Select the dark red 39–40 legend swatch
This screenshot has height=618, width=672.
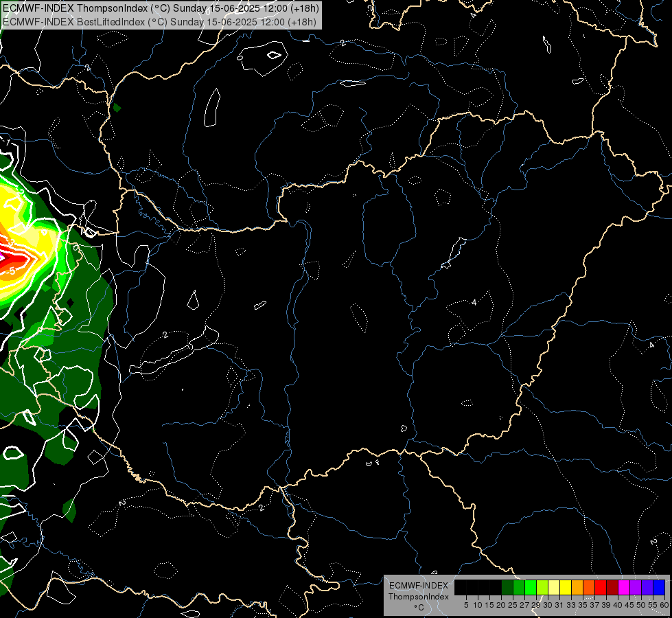click(612, 587)
